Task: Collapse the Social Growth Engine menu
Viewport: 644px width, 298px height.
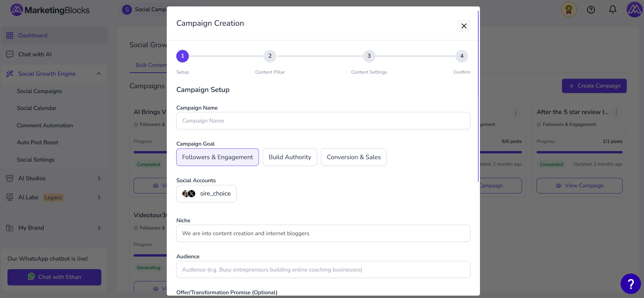Action: (99, 74)
